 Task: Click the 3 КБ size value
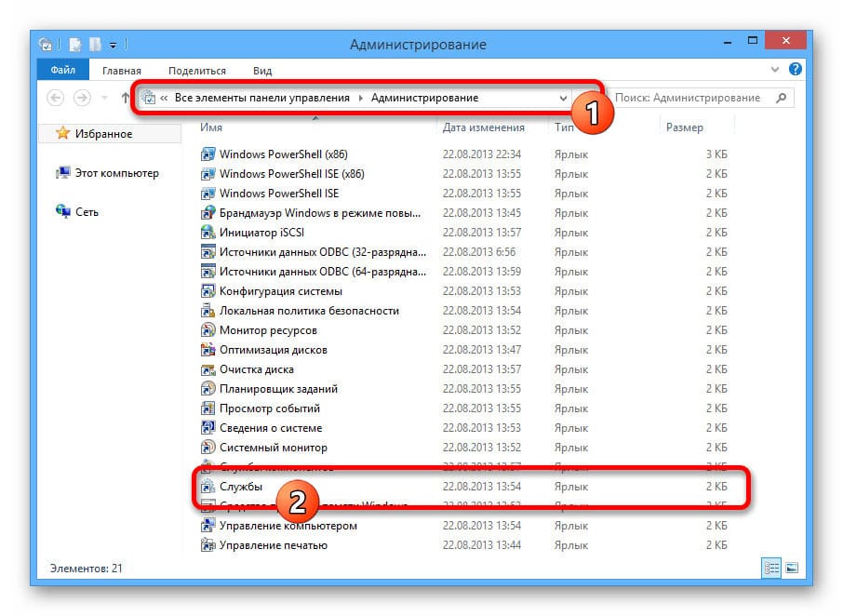[x=716, y=154]
